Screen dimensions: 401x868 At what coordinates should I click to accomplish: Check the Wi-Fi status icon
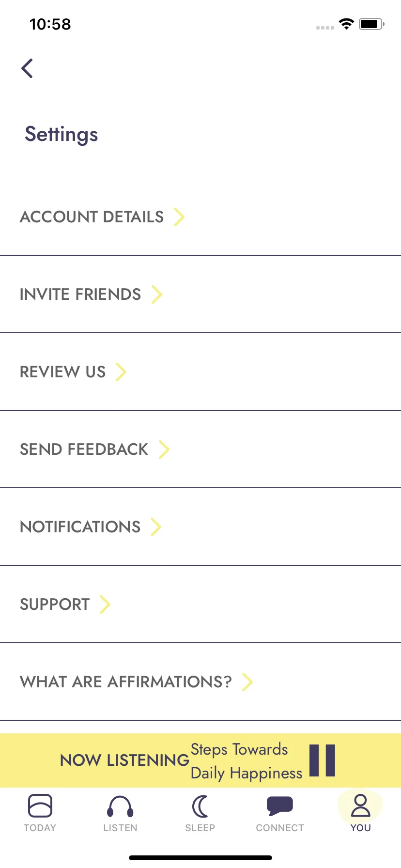pos(346,24)
